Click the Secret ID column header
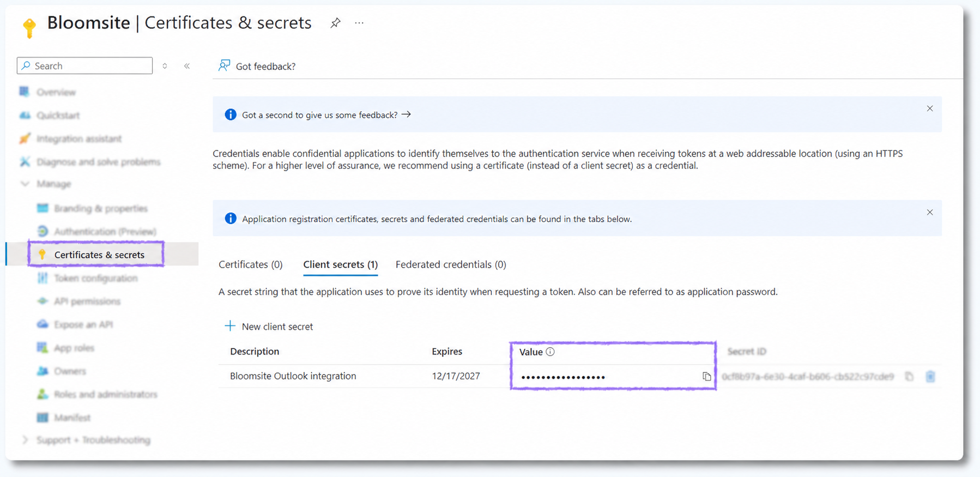The width and height of the screenshot is (980, 477). (x=747, y=352)
